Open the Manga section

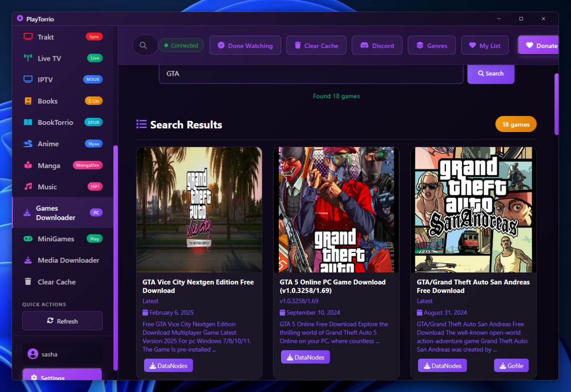pos(49,165)
